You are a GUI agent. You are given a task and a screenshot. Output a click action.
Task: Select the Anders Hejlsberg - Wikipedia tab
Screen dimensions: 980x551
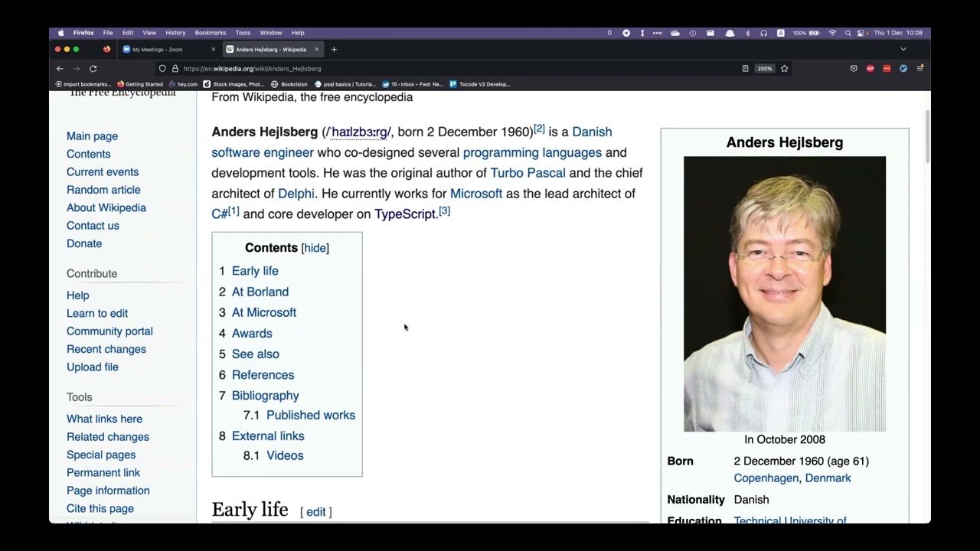point(272,50)
